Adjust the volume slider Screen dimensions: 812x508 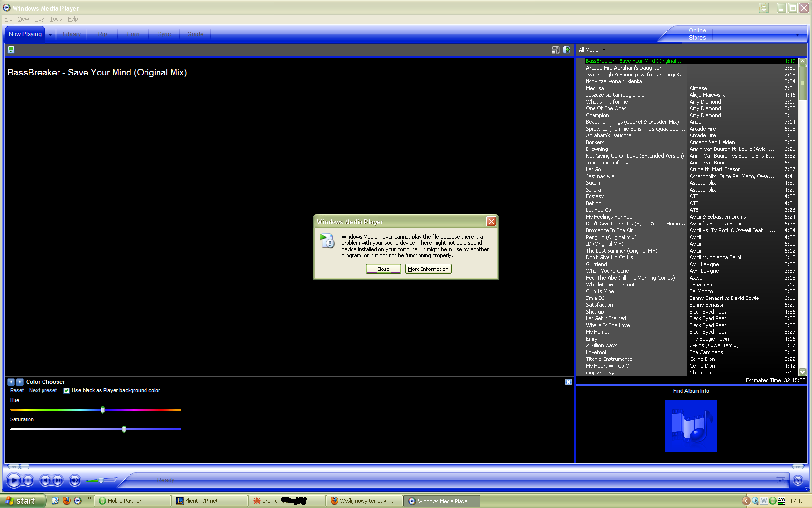[101, 480]
